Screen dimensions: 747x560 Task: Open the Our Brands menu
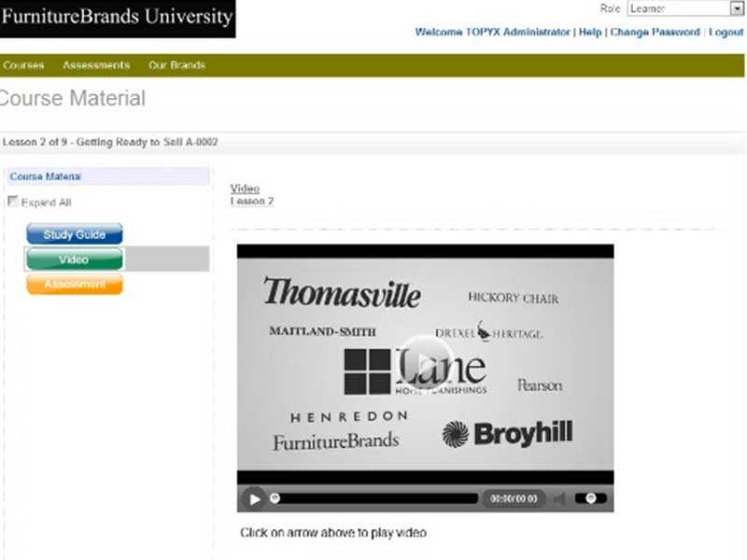(176, 65)
